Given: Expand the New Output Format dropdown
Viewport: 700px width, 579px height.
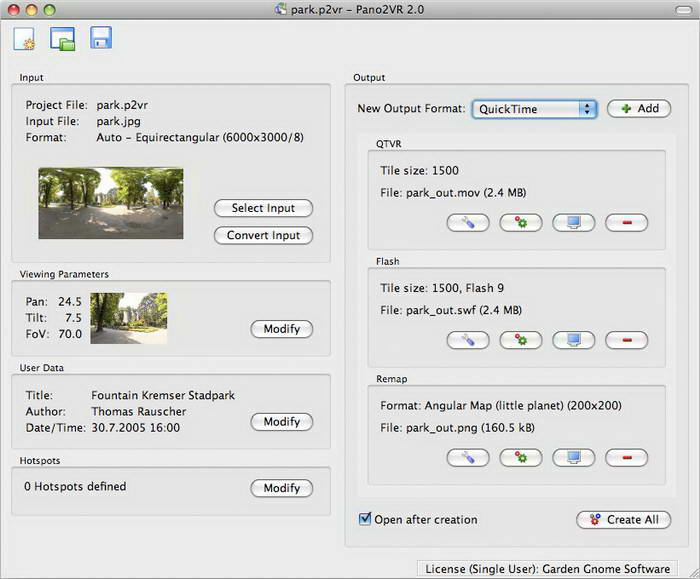Looking at the screenshot, I should [x=535, y=109].
